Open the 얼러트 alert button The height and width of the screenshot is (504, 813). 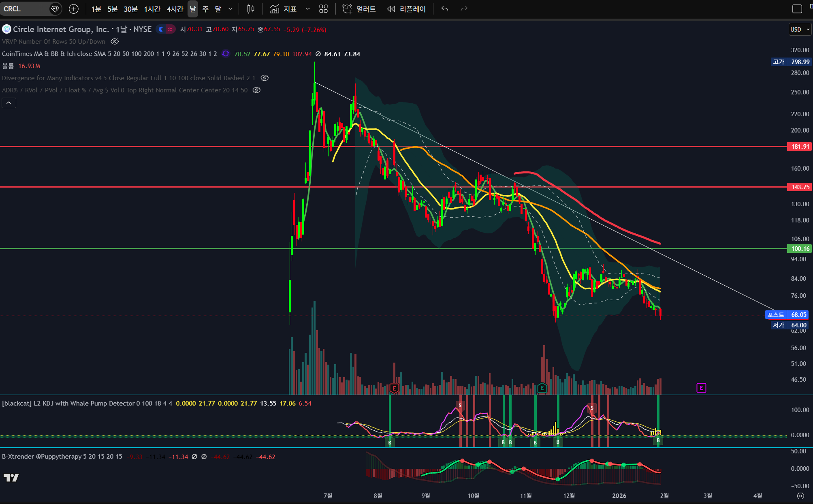click(359, 9)
